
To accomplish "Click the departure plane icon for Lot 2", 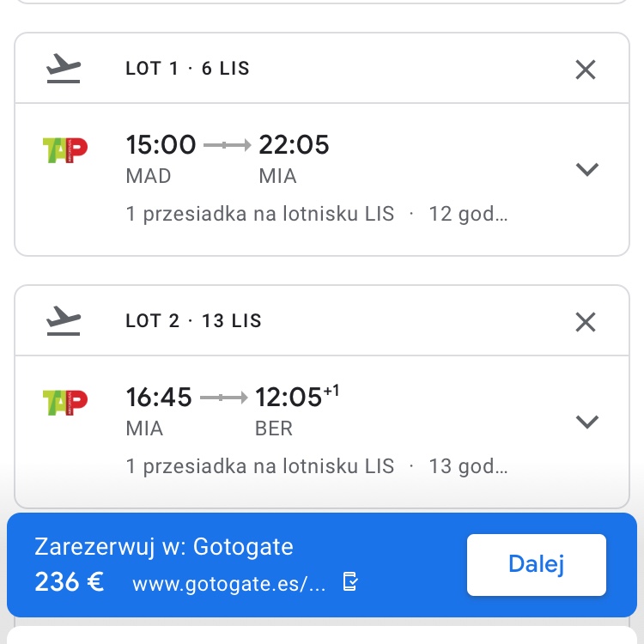I will click(64, 320).
